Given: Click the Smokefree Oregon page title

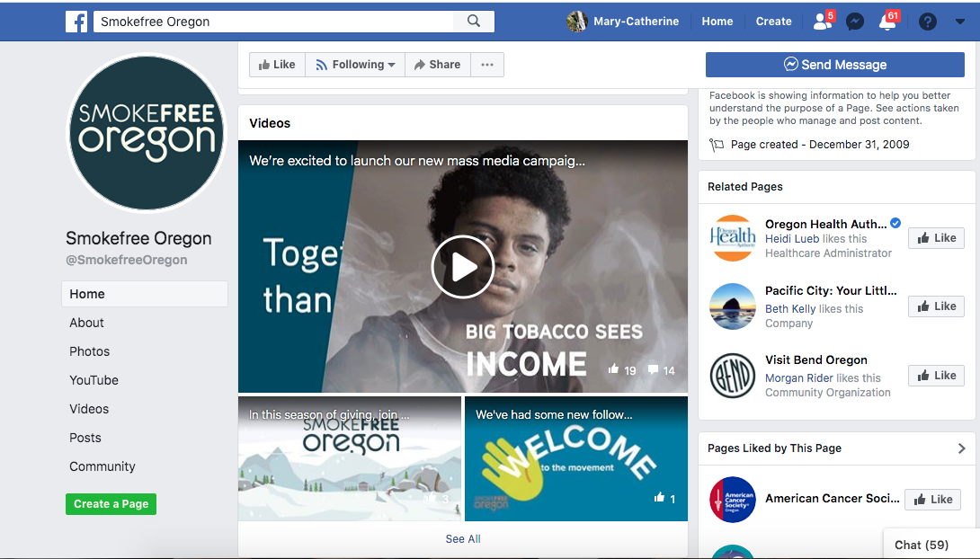Looking at the screenshot, I should [x=138, y=238].
